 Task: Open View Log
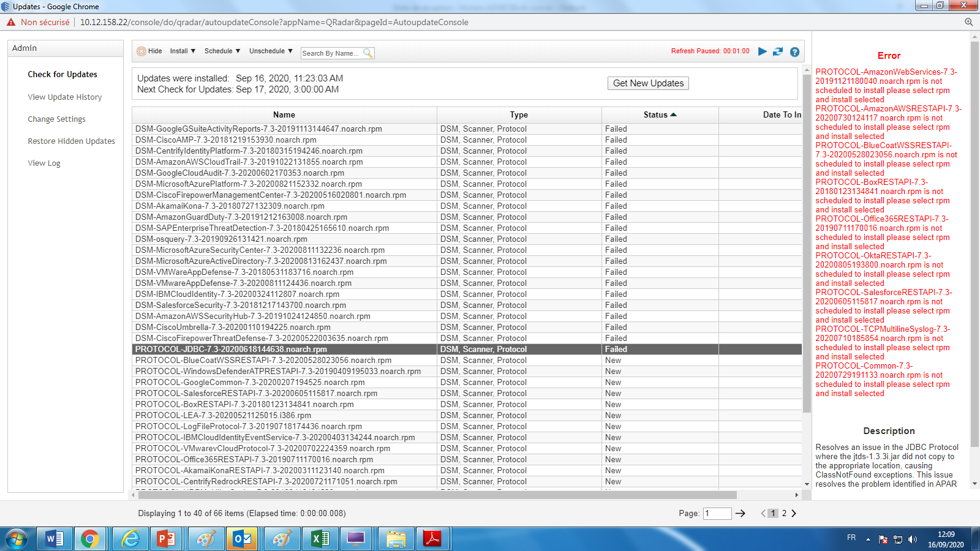pos(44,163)
